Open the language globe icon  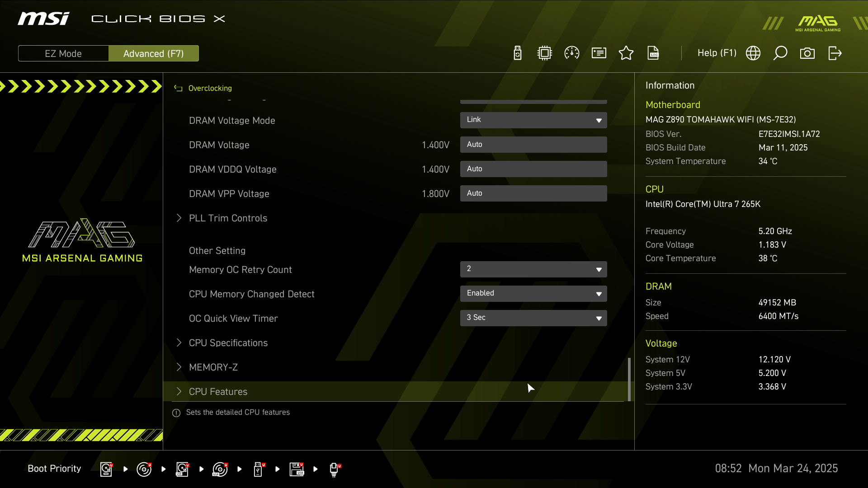753,53
